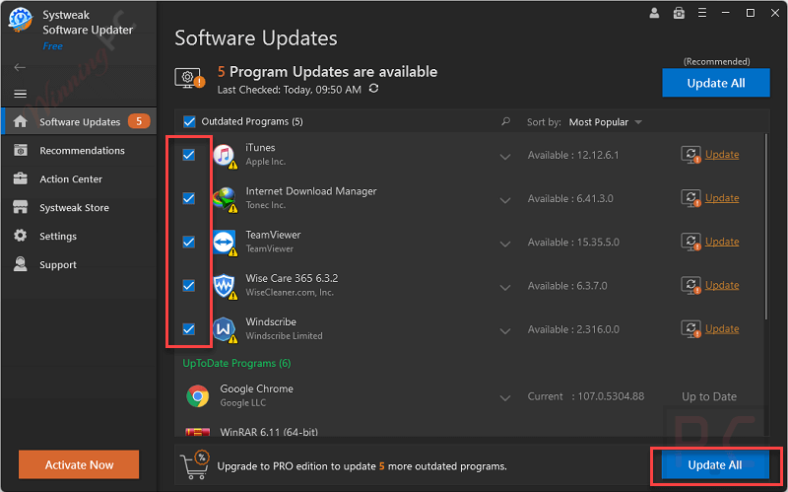Open Settings in sidebar
This screenshot has height=492, width=788.
click(x=79, y=236)
